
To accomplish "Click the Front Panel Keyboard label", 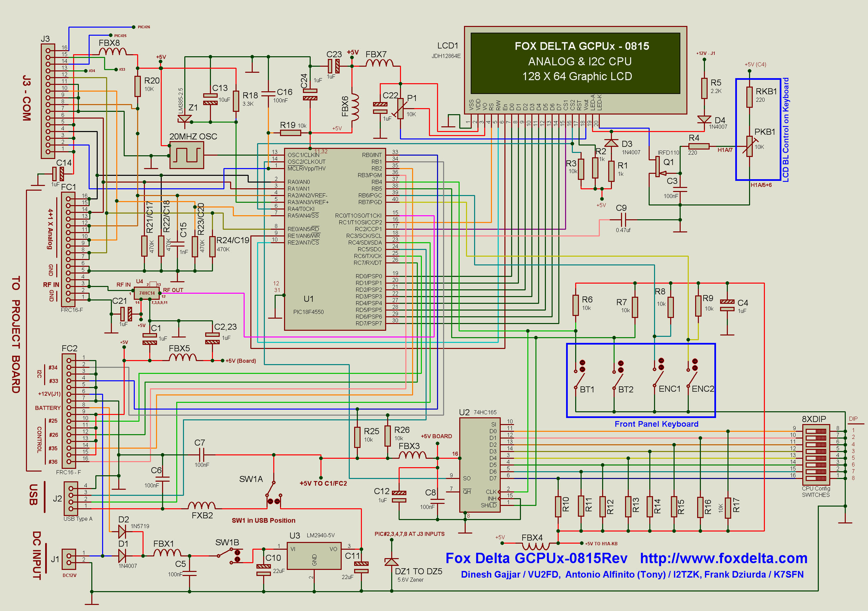I will pyautogui.click(x=656, y=424).
